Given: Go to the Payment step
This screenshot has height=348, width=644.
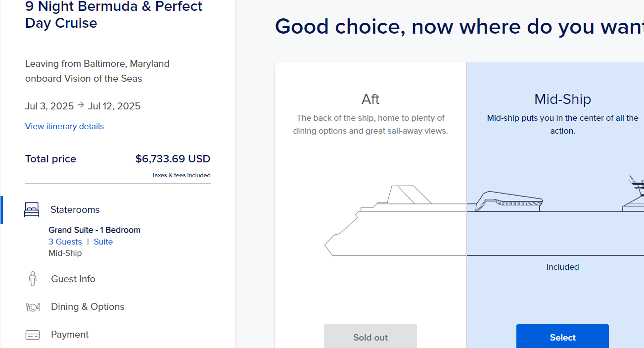Looking at the screenshot, I should pos(69,335).
